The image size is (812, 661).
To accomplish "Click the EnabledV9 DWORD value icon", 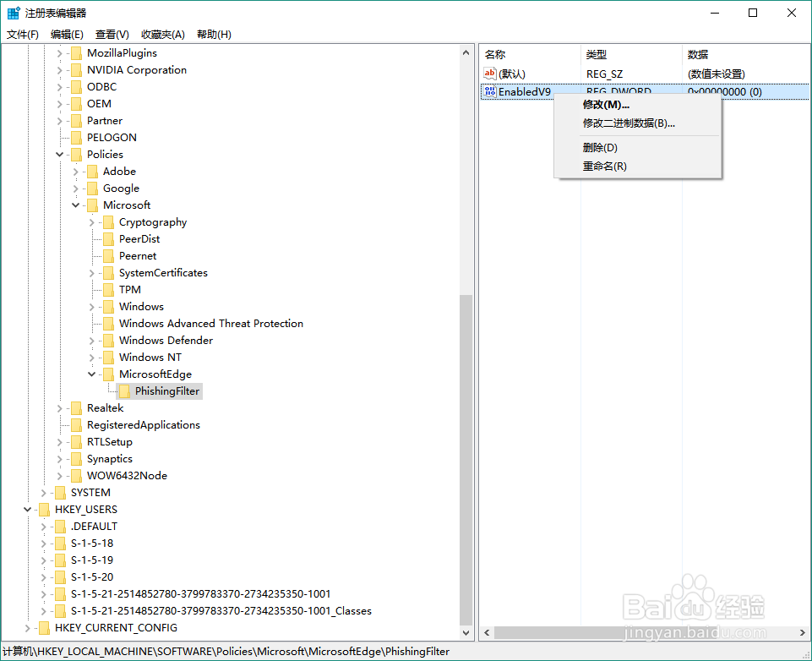I will (490, 91).
